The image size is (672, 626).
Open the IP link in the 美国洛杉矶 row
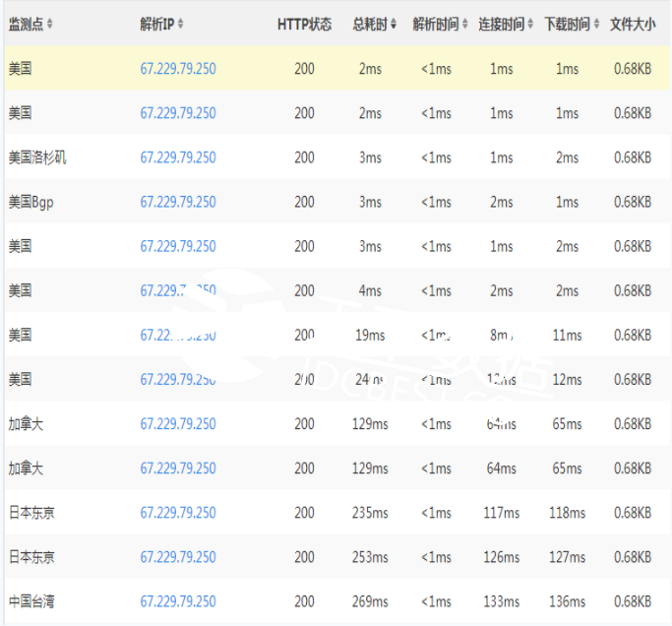(x=178, y=157)
